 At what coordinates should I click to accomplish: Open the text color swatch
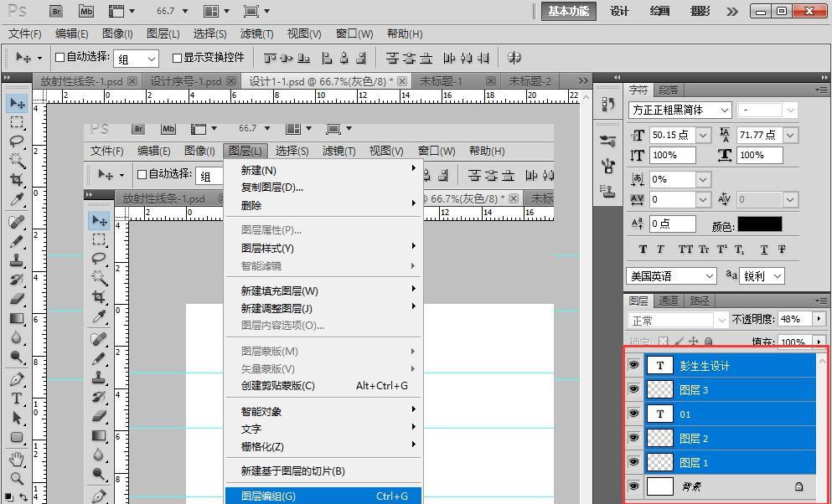pos(759,224)
